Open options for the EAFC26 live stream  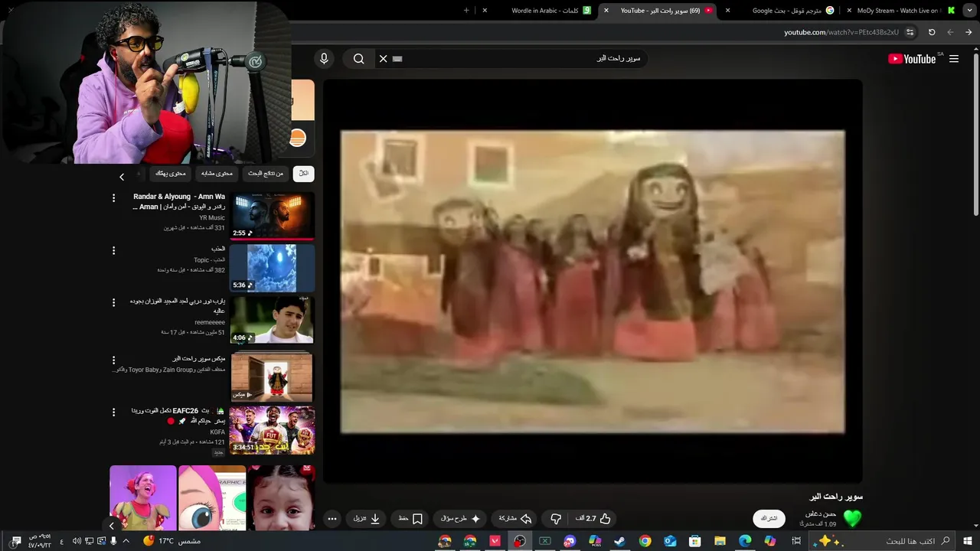coord(113,412)
